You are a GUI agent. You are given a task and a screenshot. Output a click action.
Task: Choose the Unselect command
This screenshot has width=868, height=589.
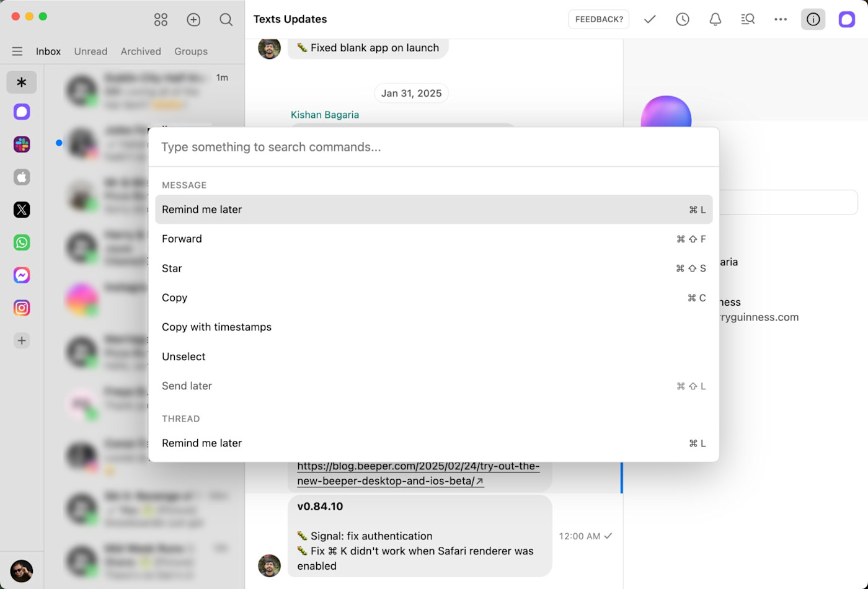pos(434,356)
